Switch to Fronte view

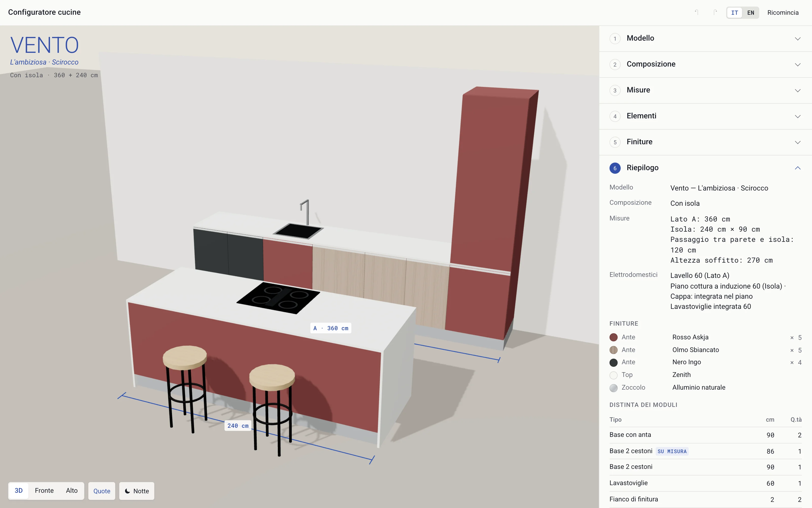pos(44,490)
